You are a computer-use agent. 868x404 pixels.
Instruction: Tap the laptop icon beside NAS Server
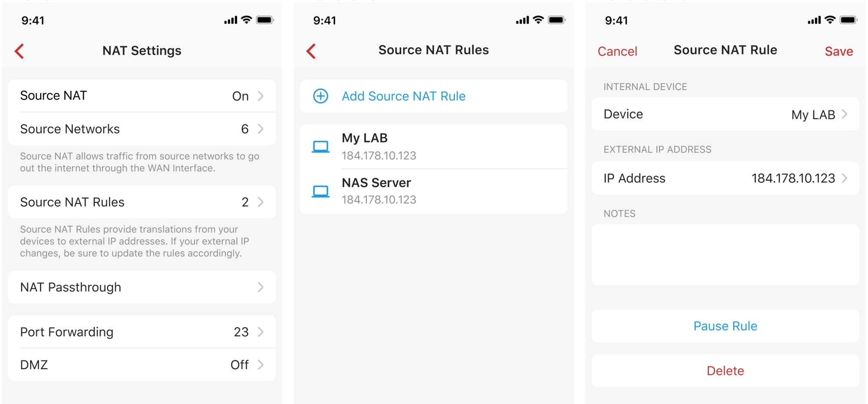[321, 191]
